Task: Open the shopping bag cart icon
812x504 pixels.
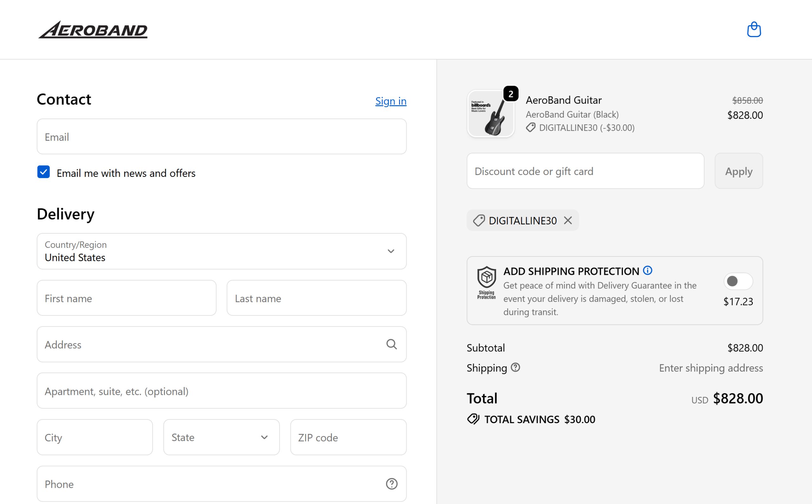Action: [x=754, y=29]
